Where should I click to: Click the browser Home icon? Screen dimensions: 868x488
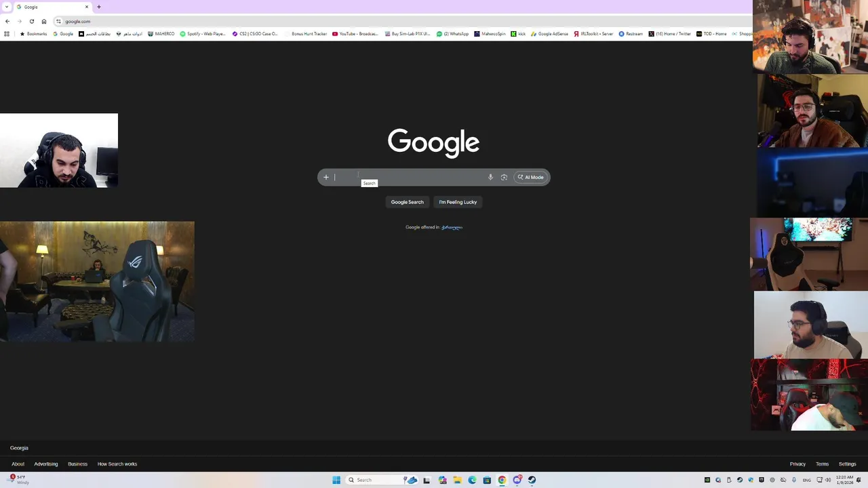coord(44,21)
